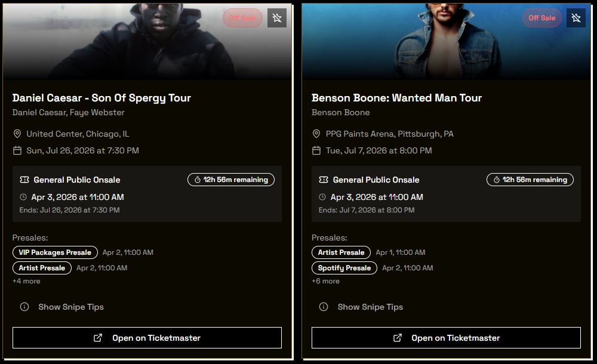The height and width of the screenshot is (364, 597).
Task: Select the VIP Packages Presale tag
Action: pyautogui.click(x=55, y=252)
